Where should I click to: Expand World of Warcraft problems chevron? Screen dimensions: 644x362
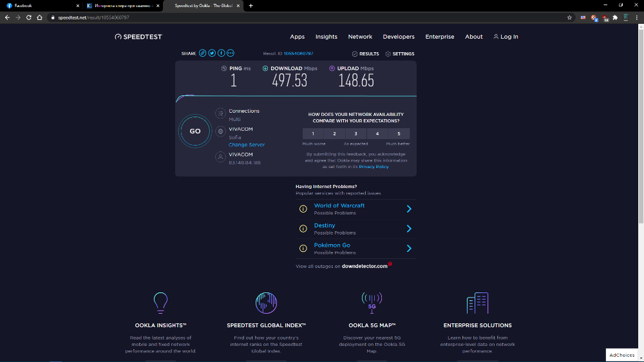coord(409,209)
